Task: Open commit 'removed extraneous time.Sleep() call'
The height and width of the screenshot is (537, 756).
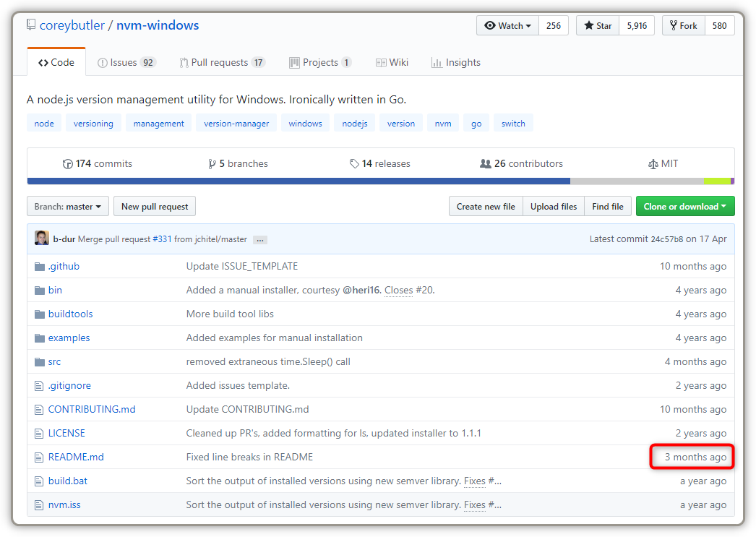Action: coord(268,361)
